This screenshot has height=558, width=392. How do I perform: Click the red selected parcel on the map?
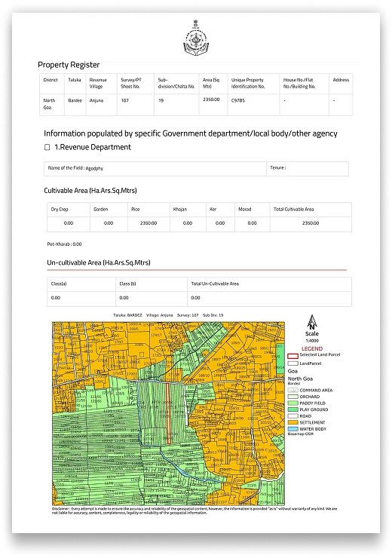click(169, 413)
